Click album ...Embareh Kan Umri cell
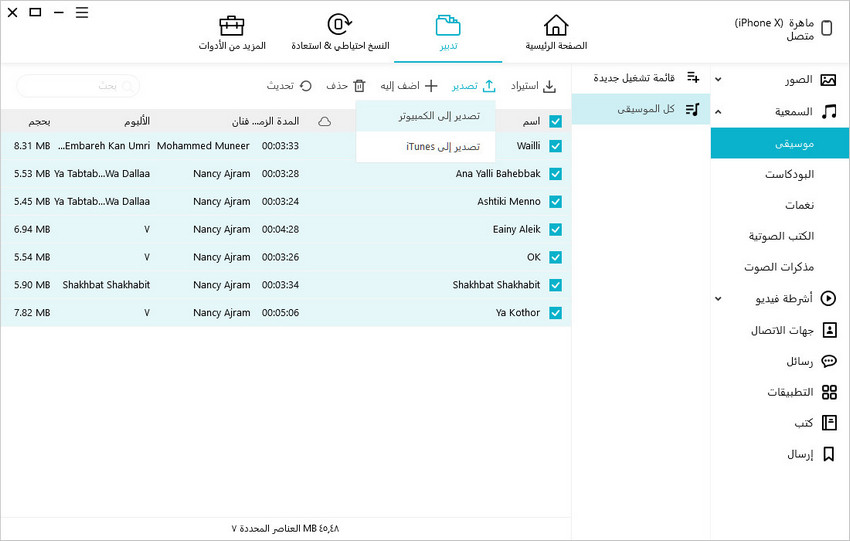The image size is (850, 541). pyautogui.click(x=104, y=146)
